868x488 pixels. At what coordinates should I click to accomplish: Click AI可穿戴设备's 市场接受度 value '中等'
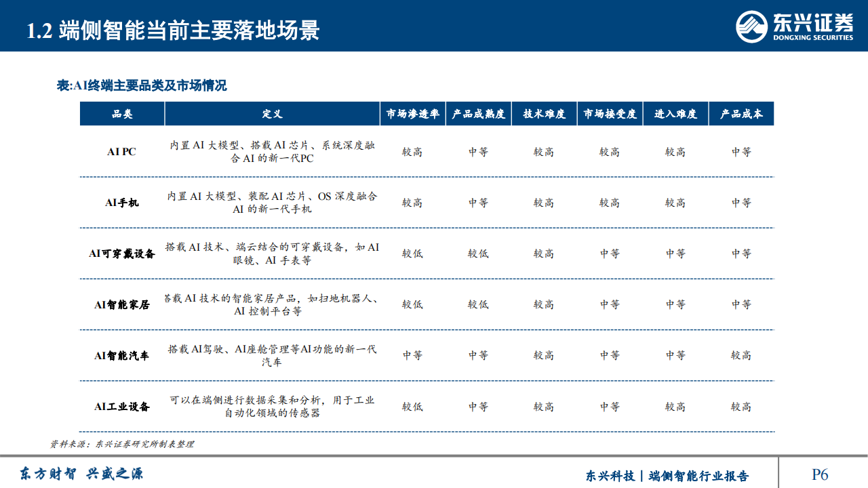(x=610, y=253)
